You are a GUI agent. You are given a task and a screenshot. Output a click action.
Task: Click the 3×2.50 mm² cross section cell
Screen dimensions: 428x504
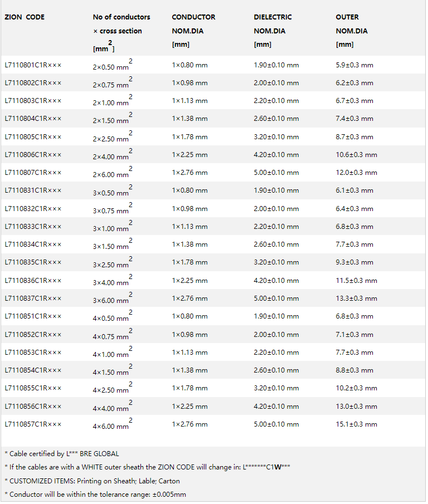[112, 264]
